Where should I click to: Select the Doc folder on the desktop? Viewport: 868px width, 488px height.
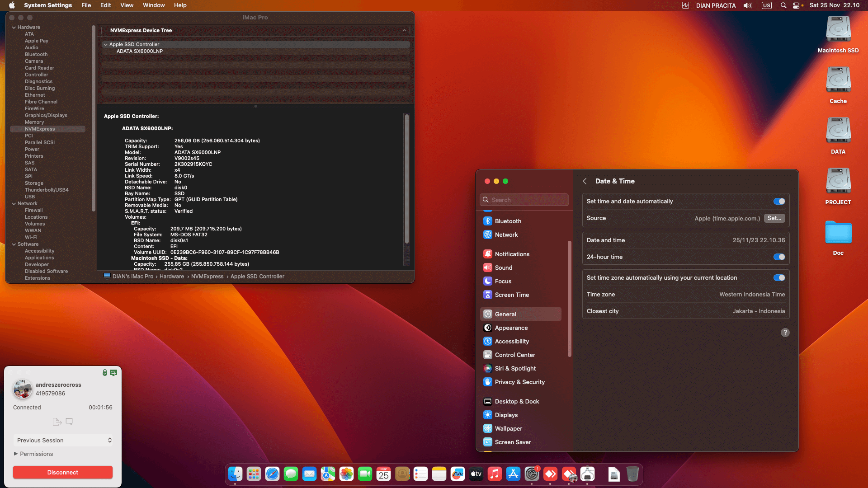point(838,238)
